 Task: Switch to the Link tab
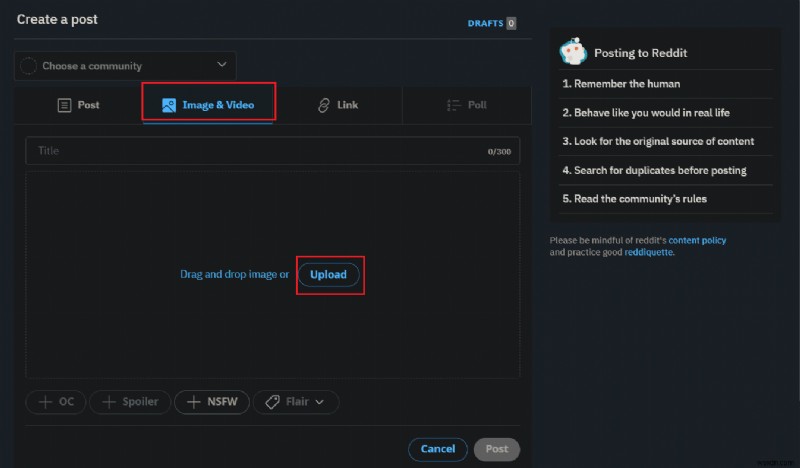pyautogui.click(x=337, y=105)
